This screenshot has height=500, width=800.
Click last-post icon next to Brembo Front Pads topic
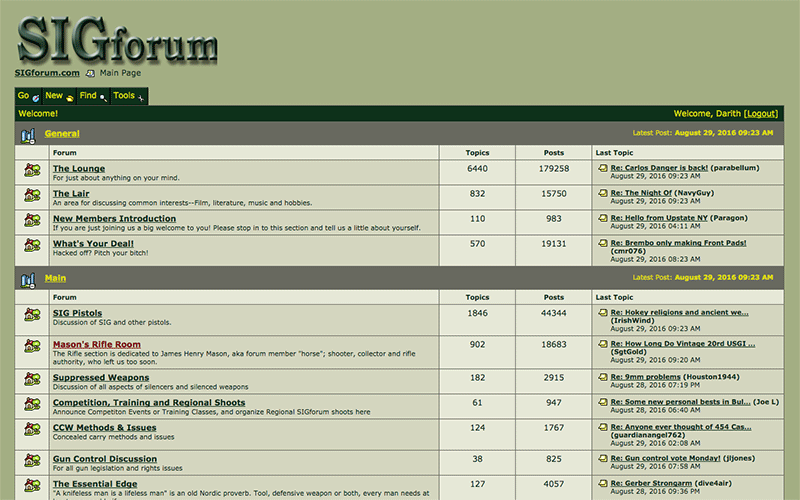(603, 243)
